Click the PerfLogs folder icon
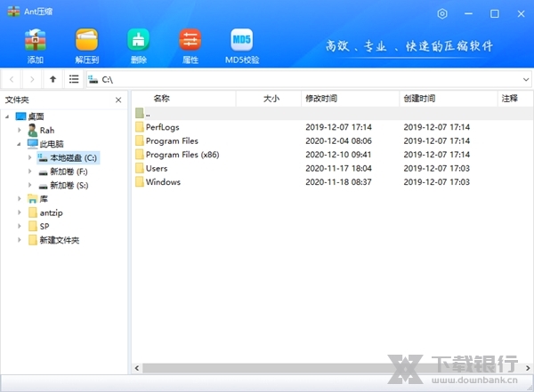Screen dimensions: 534x392 point(140,127)
